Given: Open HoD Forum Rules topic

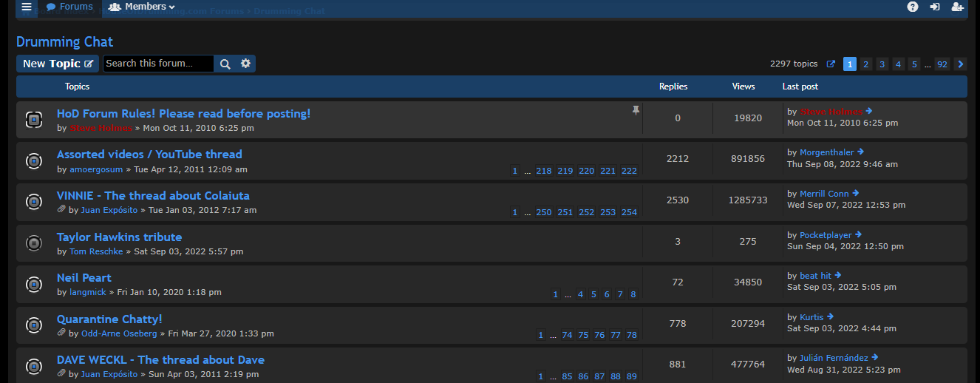Looking at the screenshot, I should click(x=184, y=113).
